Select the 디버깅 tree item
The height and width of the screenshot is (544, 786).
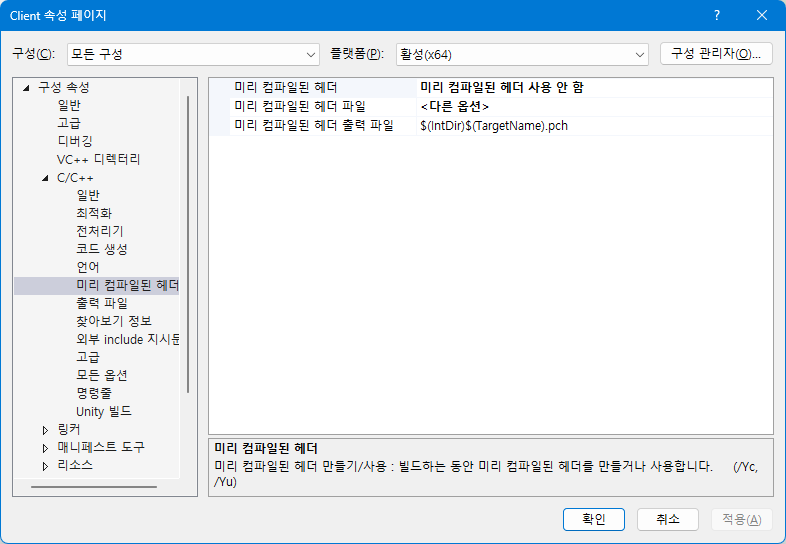(x=75, y=141)
